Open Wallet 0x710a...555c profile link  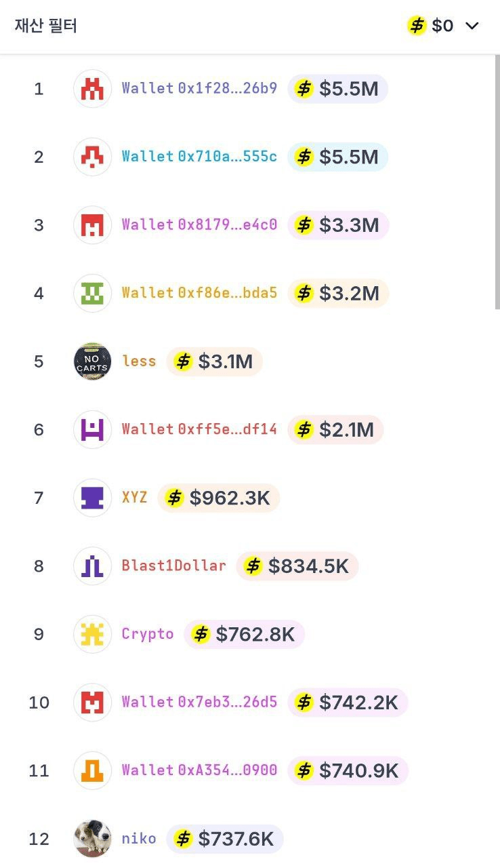pyautogui.click(x=199, y=157)
